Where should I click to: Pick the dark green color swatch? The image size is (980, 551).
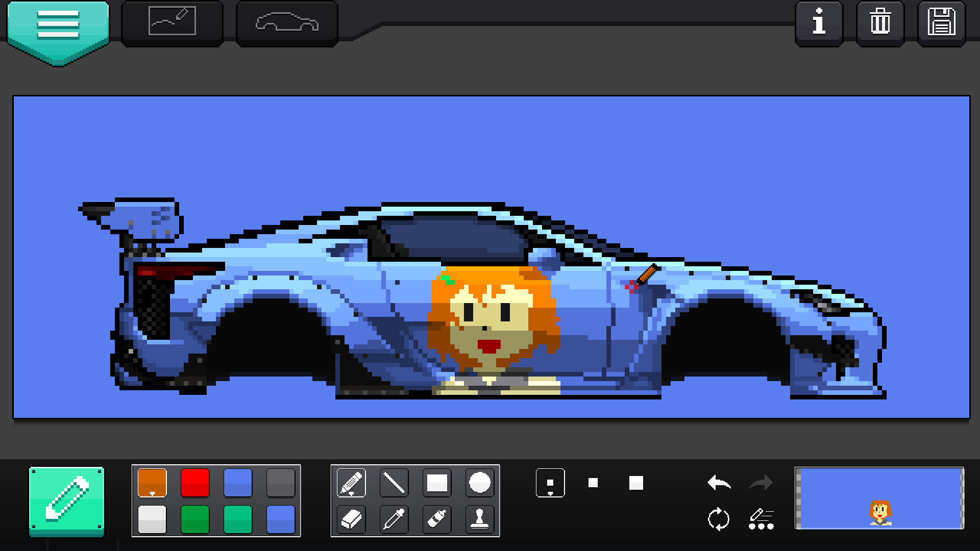[x=195, y=519]
